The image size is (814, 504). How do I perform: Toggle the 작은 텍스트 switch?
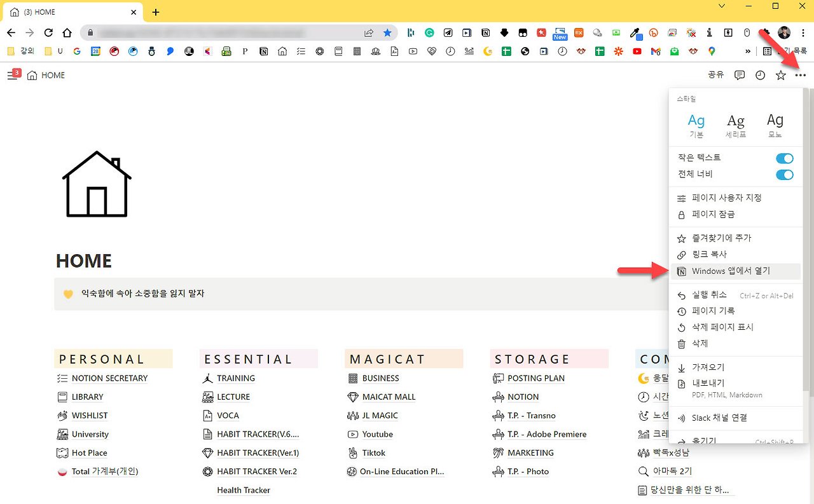coord(785,158)
